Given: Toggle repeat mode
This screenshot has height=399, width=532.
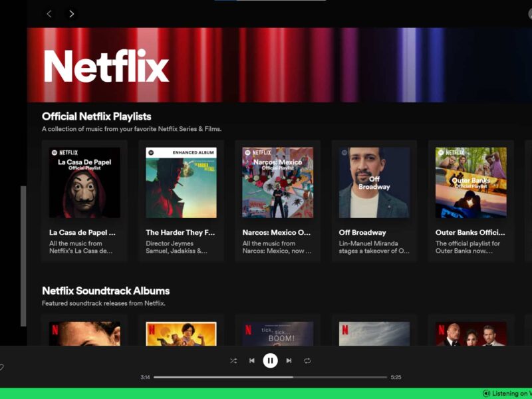Looking at the screenshot, I should pyautogui.click(x=307, y=360).
